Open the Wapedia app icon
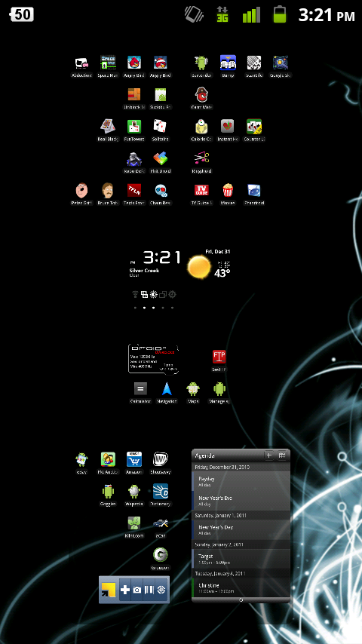 [x=134, y=491]
